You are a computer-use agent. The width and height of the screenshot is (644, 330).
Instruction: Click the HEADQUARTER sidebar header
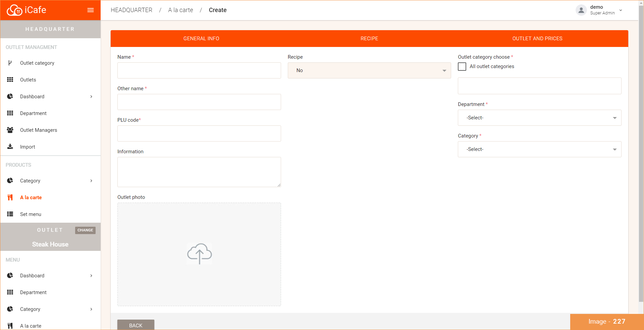click(x=50, y=29)
